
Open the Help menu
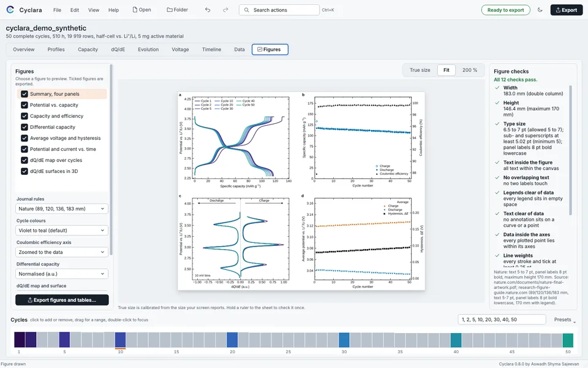114,10
